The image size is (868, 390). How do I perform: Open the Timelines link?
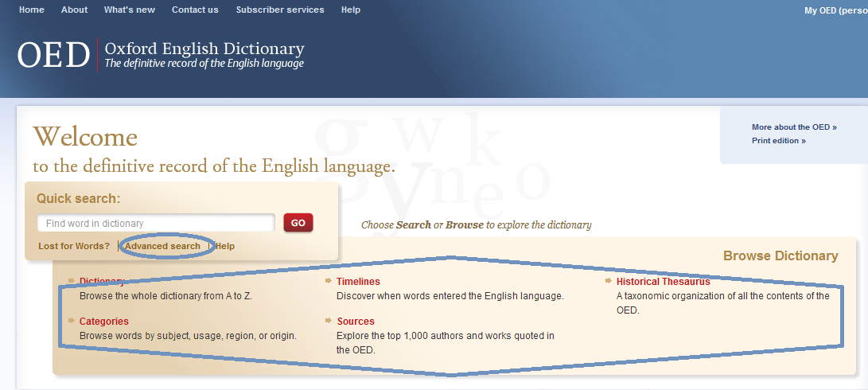click(x=358, y=282)
